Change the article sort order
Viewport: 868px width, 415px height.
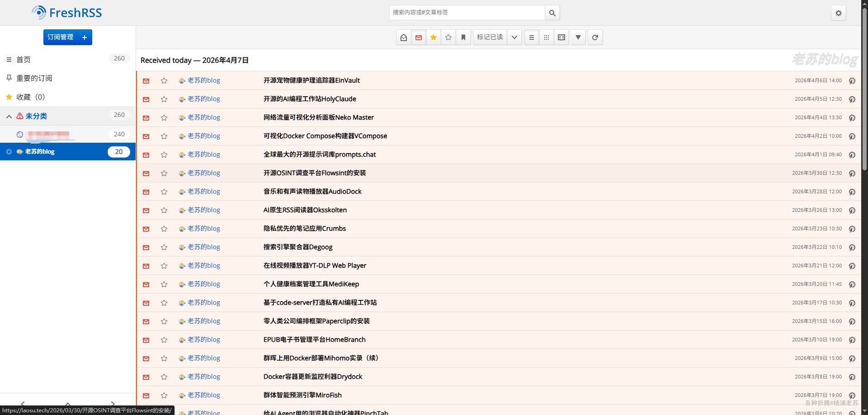click(x=578, y=37)
